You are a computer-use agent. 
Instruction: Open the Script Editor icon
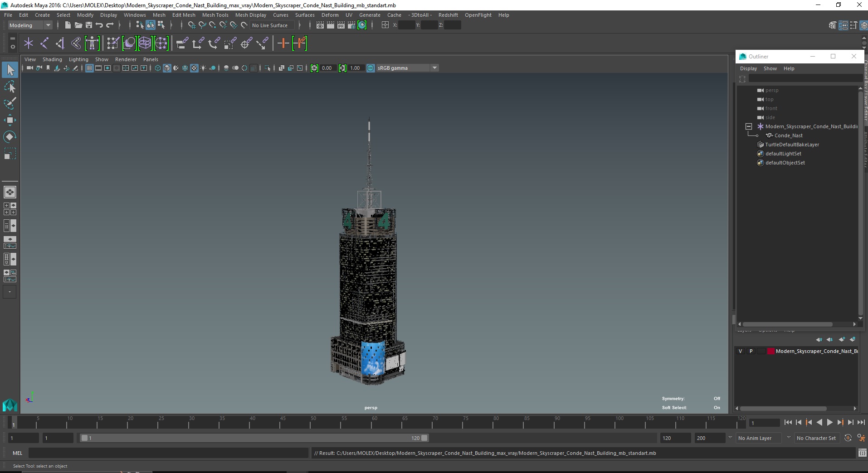[862, 453]
